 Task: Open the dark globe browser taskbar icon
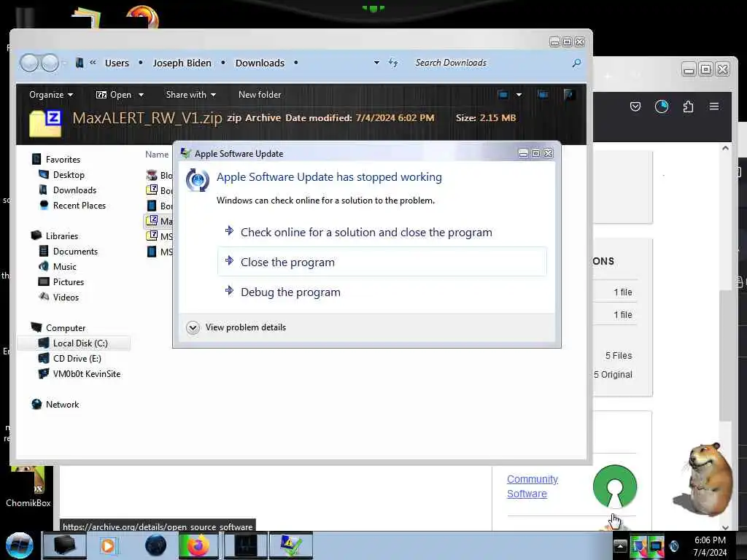[155, 545]
